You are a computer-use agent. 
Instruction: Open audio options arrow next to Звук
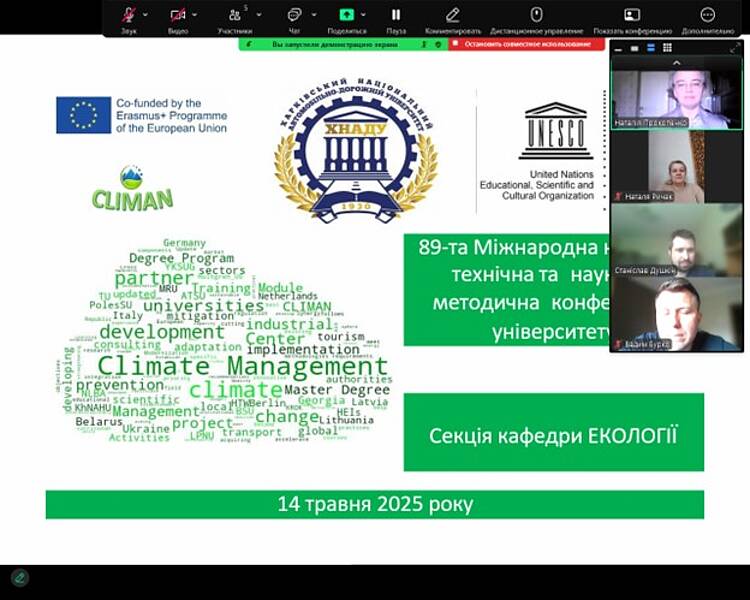145,15
